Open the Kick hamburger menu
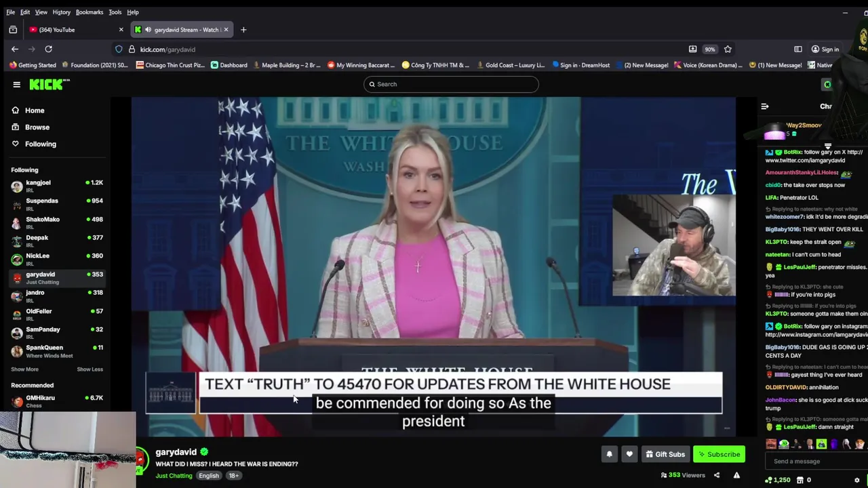This screenshot has height=488, width=868. pyautogui.click(x=16, y=84)
